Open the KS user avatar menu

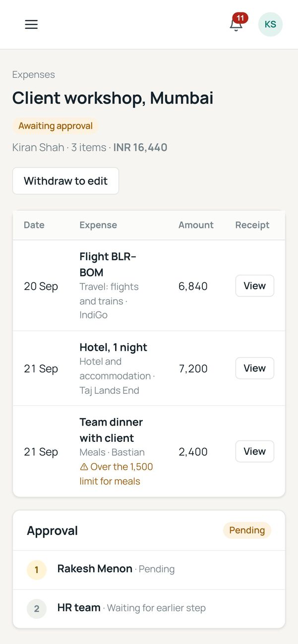pyautogui.click(x=270, y=24)
